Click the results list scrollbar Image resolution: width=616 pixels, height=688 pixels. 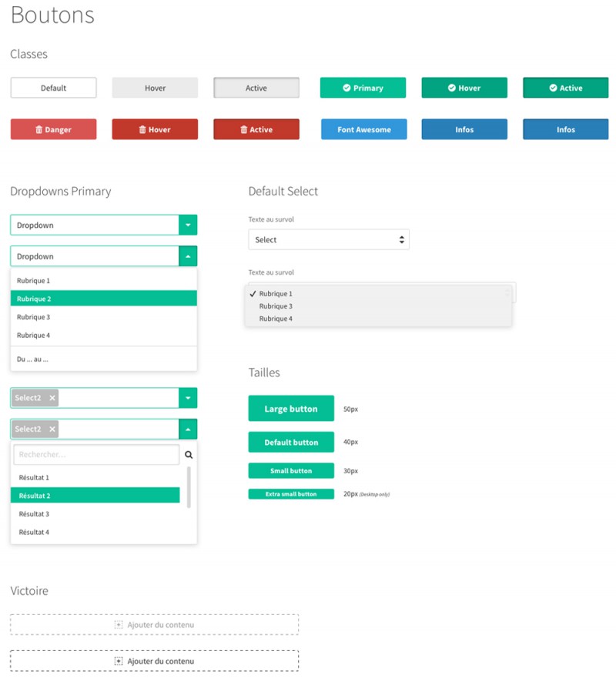click(x=189, y=486)
